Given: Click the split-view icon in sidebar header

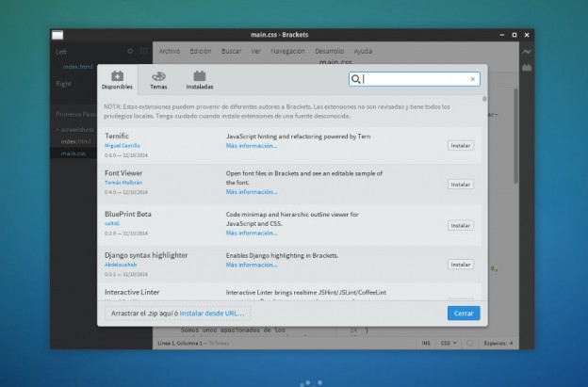Looking at the screenshot, I should pyautogui.click(x=143, y=51).
